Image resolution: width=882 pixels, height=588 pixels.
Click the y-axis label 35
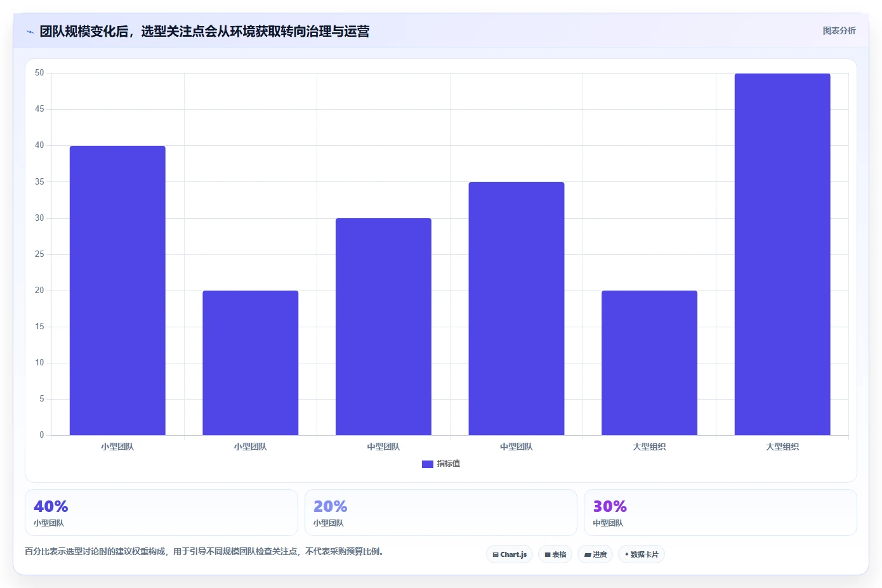click(39, 181)
